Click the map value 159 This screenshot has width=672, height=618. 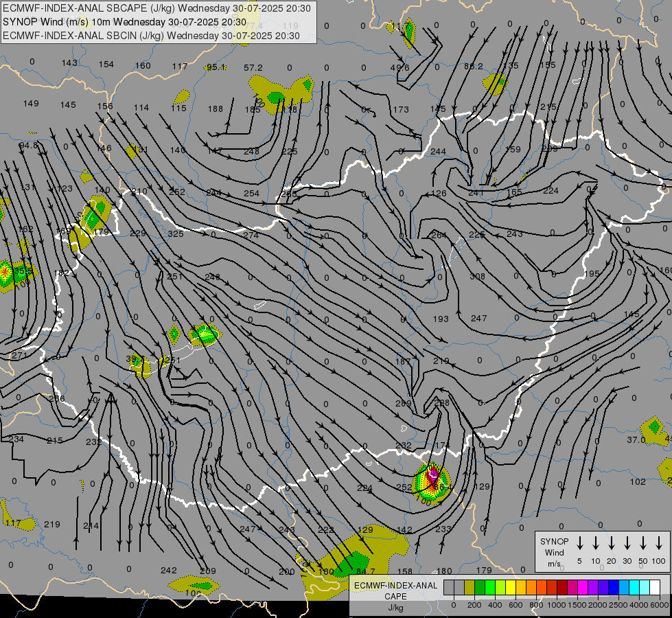click(x=513, y=149)
